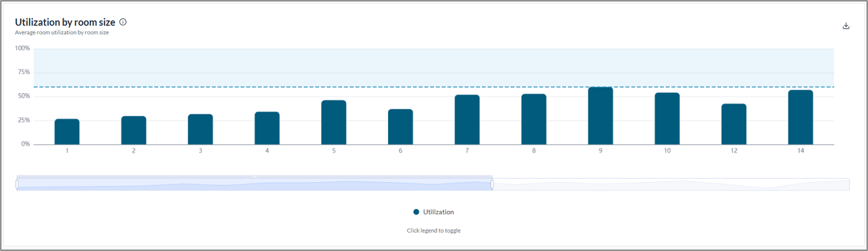Select the bar for room size 8
868x251 pixels.
click(534, 119)
